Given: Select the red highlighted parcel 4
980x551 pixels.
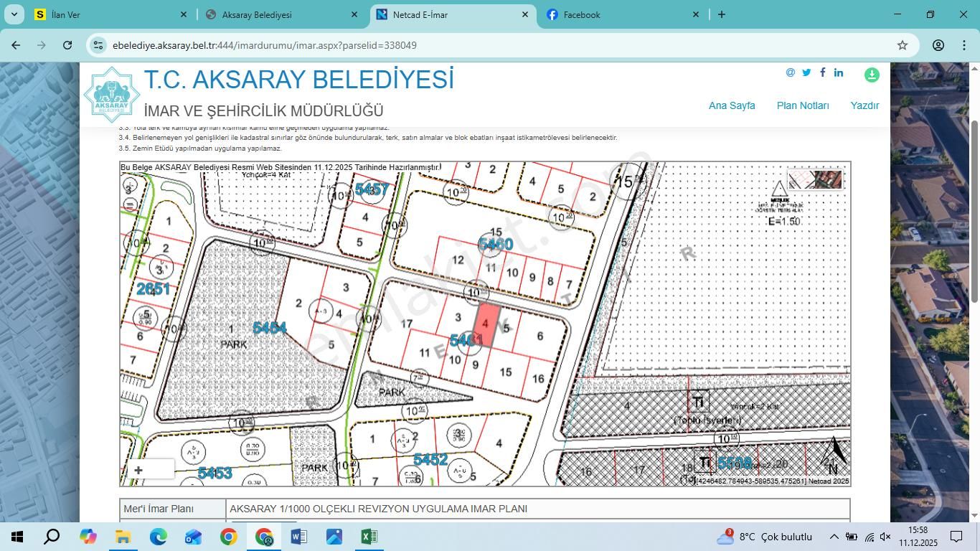Looking at the screenshot, I should [486, 325].
